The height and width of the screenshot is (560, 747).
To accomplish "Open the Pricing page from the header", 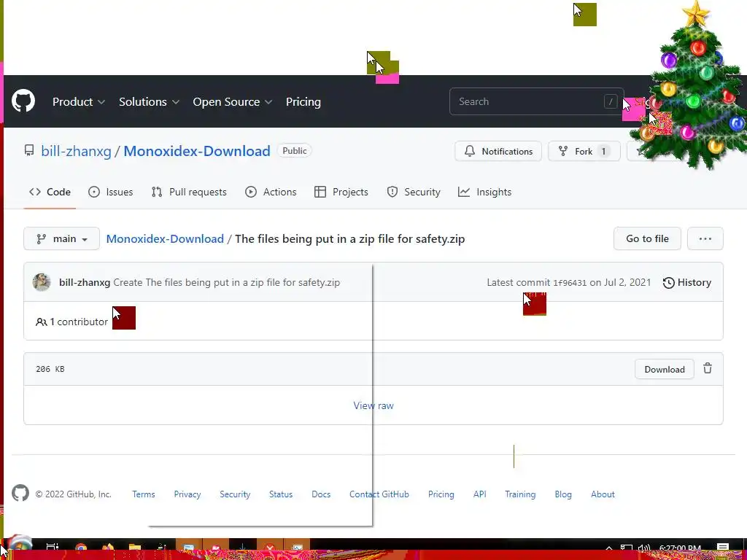I will tap(303, 102).
